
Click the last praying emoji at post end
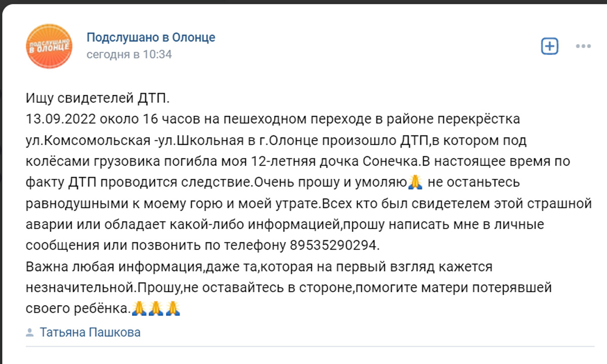point(173,307)
